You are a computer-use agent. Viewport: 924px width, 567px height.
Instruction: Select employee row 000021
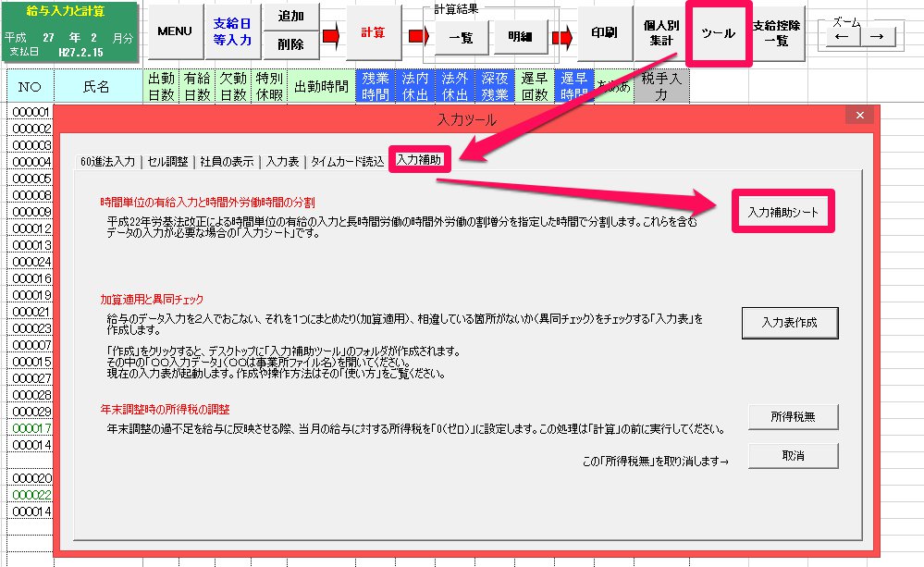point(31,312)
